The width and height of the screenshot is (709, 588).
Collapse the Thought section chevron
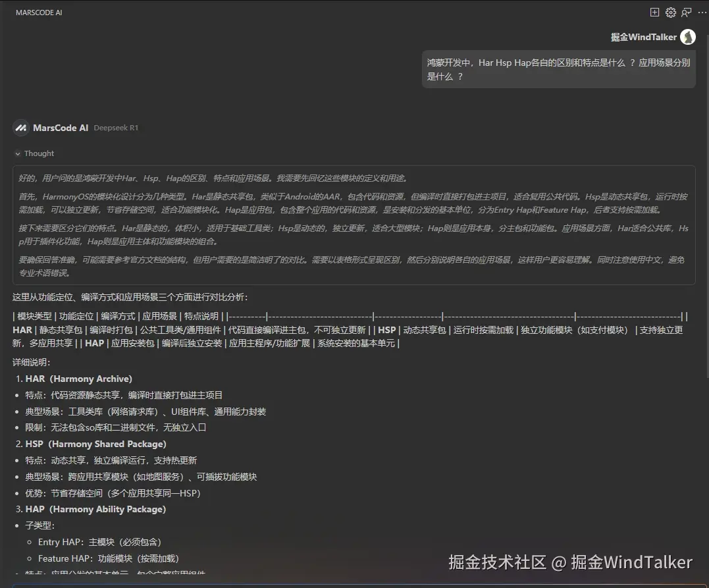[x=18, y=154]
